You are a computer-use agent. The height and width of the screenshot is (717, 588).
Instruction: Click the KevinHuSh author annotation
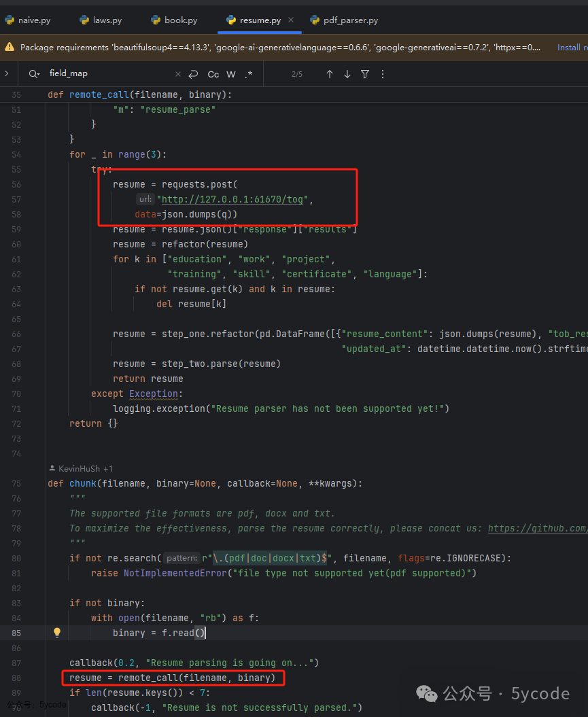click(x=81, y=469)
